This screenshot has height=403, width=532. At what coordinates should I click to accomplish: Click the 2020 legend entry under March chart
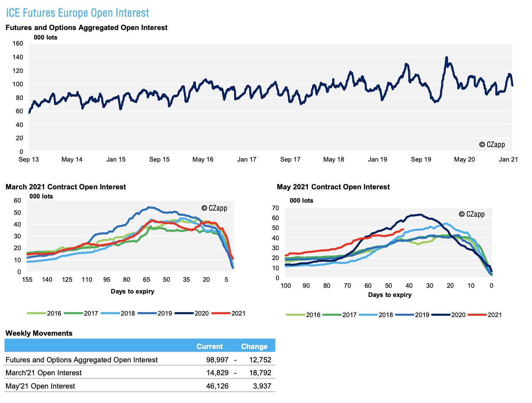tap(192, 313)
